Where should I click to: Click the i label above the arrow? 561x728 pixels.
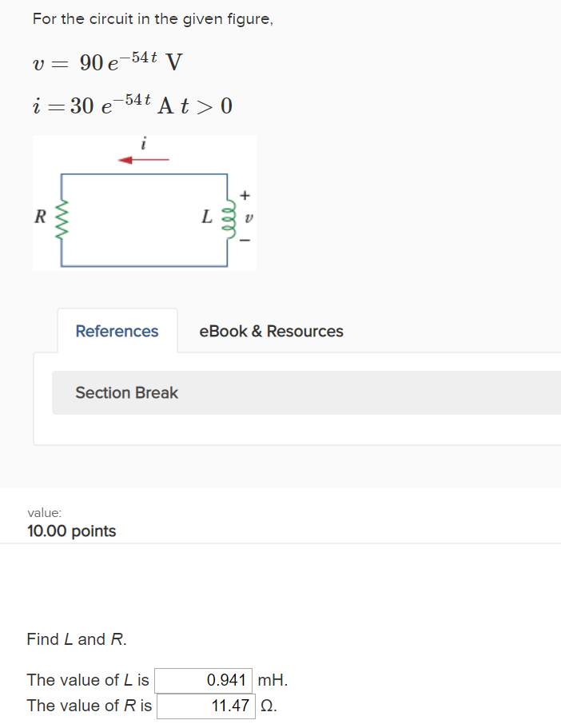[144, 144]
